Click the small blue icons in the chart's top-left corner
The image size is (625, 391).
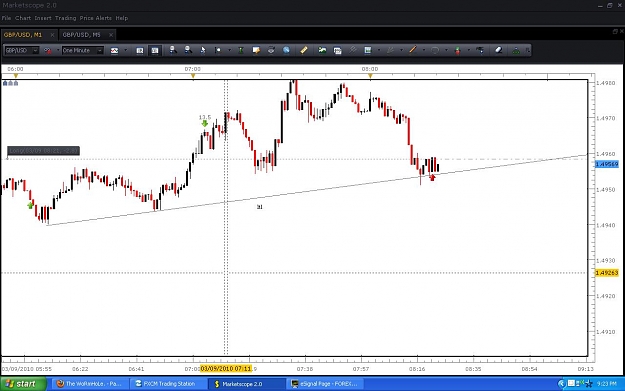(x=10, y=83)
